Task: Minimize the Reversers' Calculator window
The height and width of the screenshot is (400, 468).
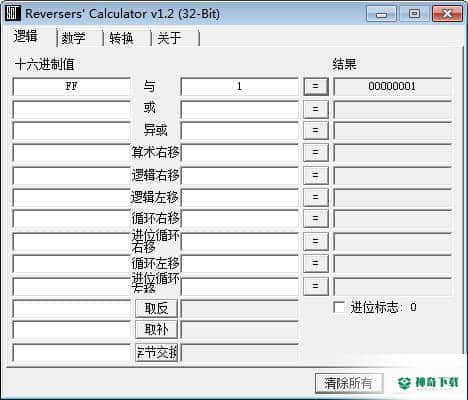Action: tap(381, 14)
